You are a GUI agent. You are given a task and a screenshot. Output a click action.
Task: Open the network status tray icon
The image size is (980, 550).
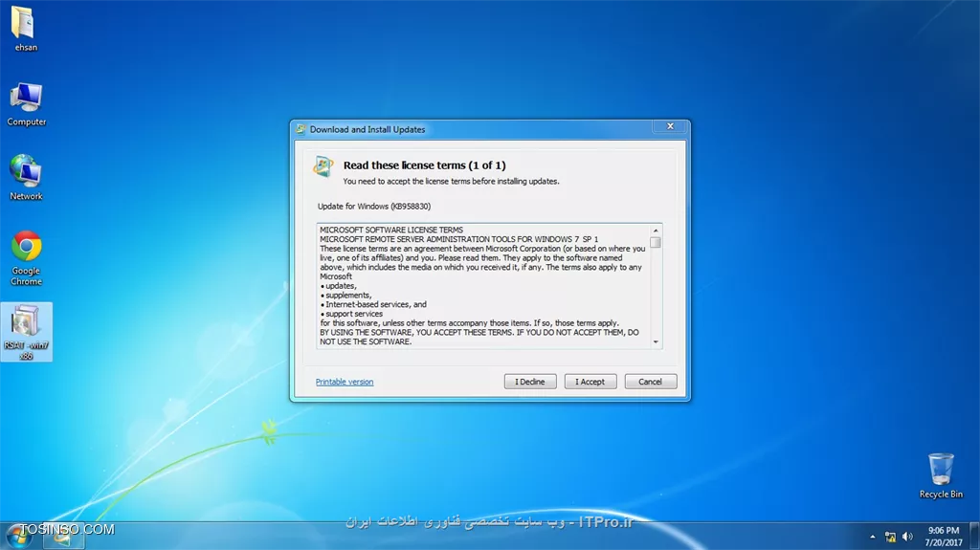pyautogui.click(x=890, y=537)
